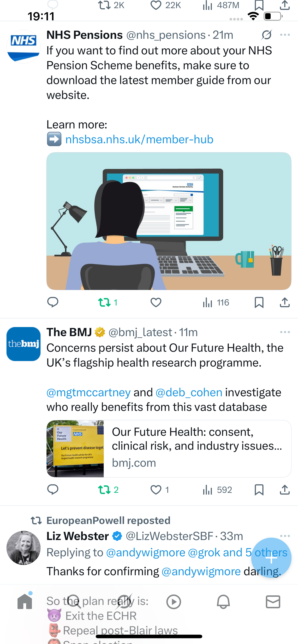The image size is (298, 644).
Task: Open The BMJ profile avatar
Action: pos(24,344)
